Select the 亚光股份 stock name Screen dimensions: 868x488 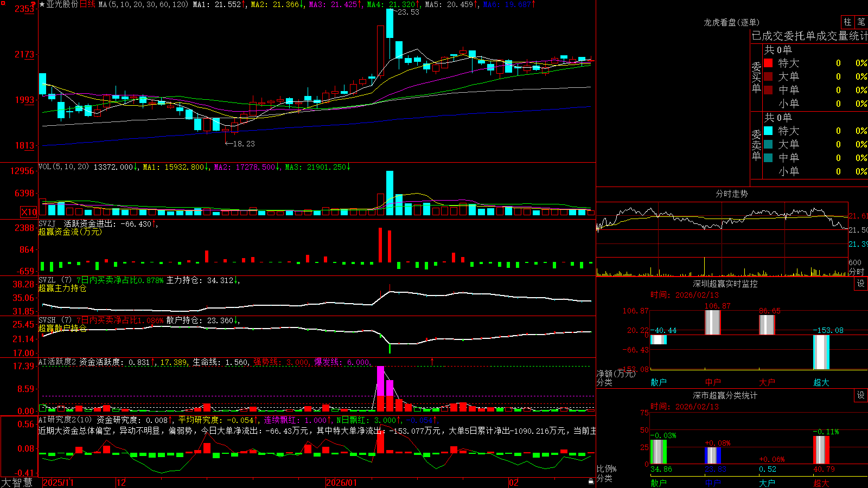[62, 4]
